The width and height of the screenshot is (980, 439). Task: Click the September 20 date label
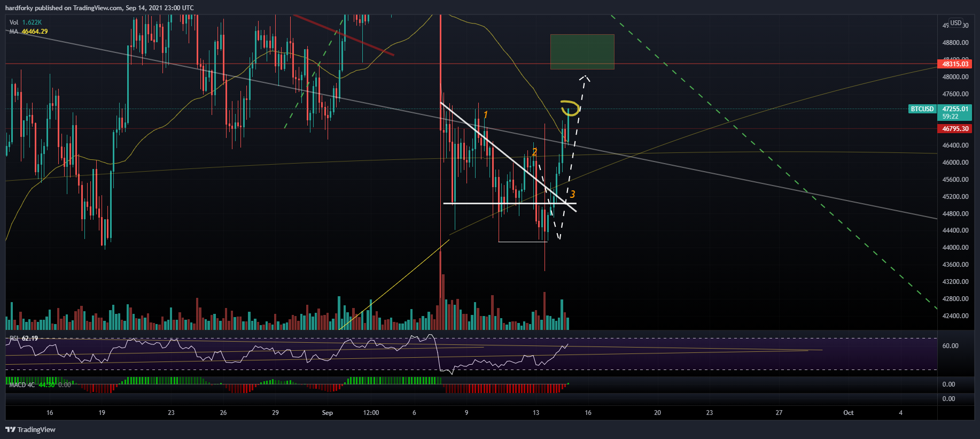point(657,413)
